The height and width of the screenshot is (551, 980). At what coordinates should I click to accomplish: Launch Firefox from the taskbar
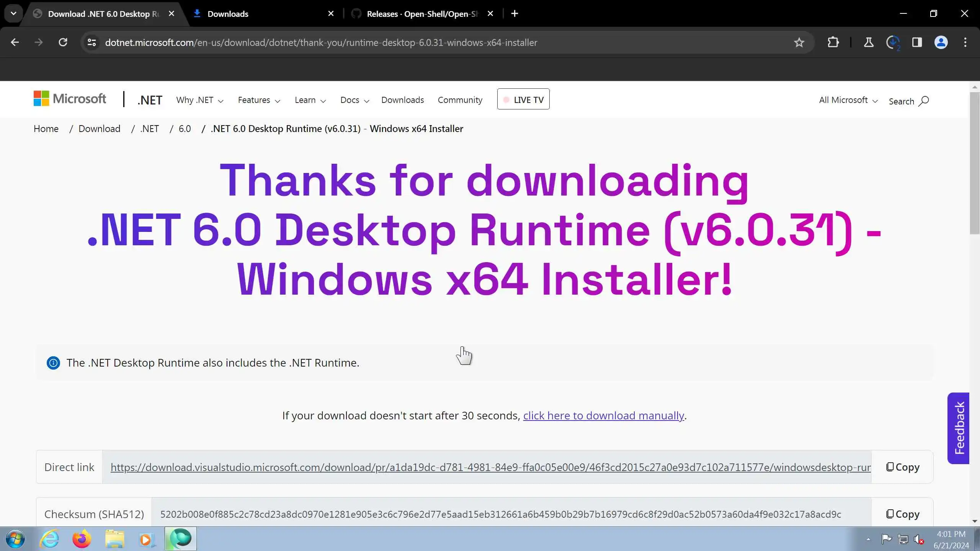(x=82, y=539)
